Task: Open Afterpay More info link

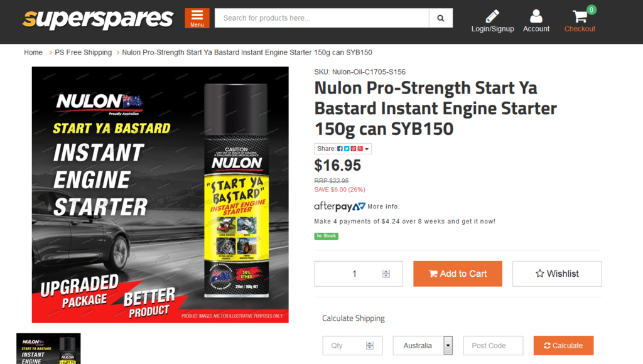Action: [x=384, y=206]
